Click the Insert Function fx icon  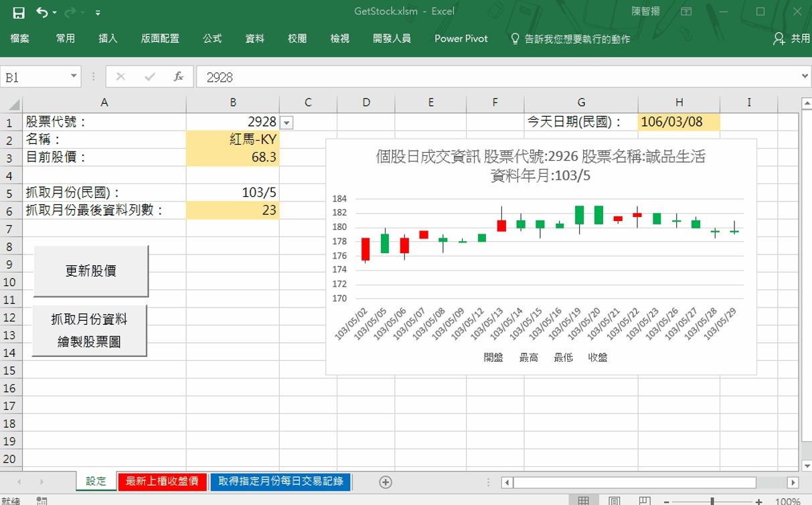(178, 77)
